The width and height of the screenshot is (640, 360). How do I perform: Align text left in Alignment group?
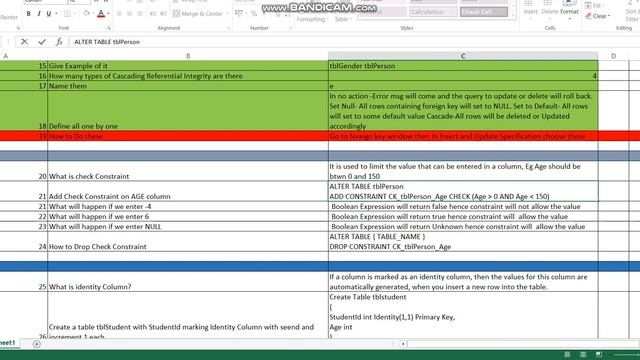(119, 14)
